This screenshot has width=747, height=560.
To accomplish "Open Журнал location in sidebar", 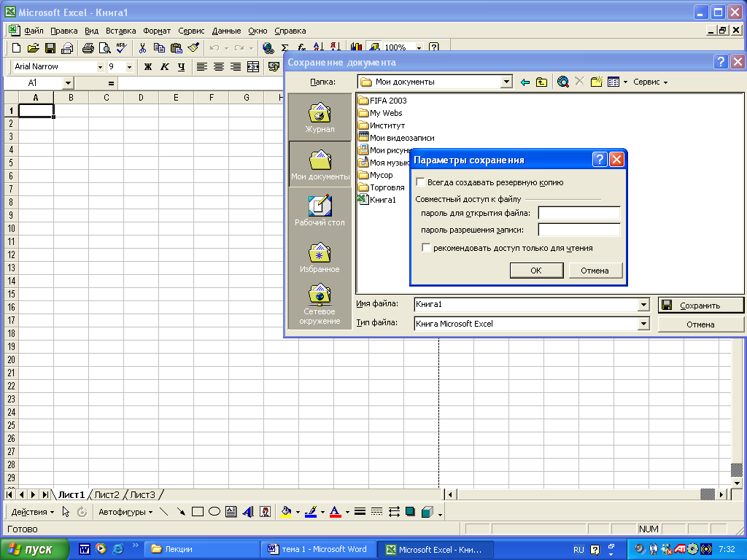I will (320, 117).
